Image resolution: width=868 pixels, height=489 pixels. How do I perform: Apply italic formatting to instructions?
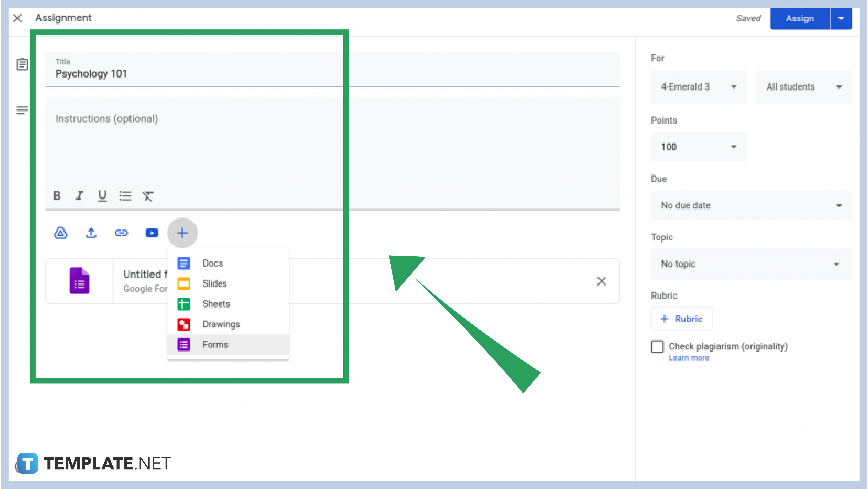point(80,196)
